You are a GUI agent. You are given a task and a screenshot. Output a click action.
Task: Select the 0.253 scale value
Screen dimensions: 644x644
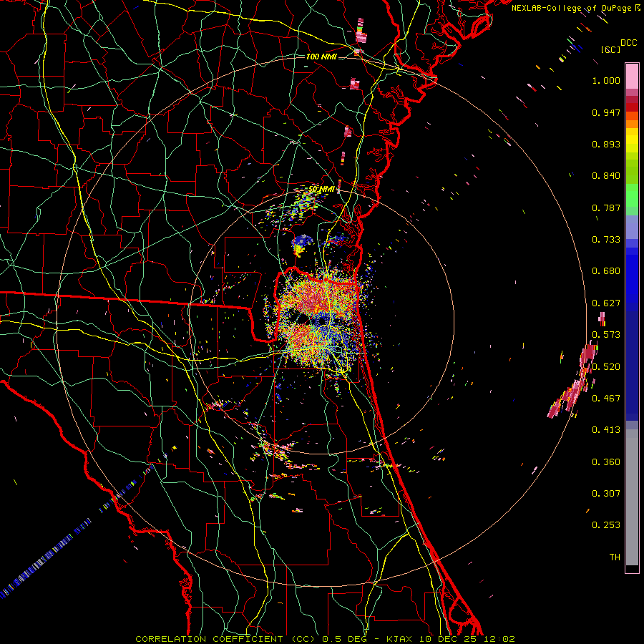point(606,525)
